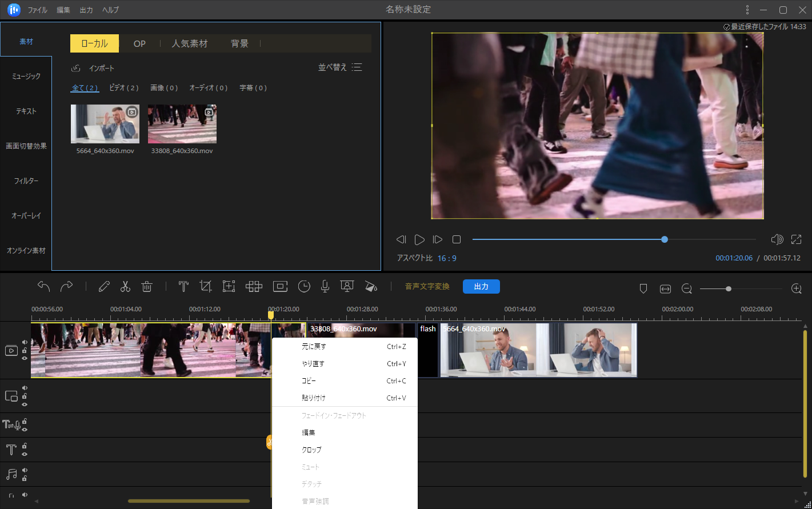Click the video track icon in timeline
Screen dimensions: 812x509
11,351
